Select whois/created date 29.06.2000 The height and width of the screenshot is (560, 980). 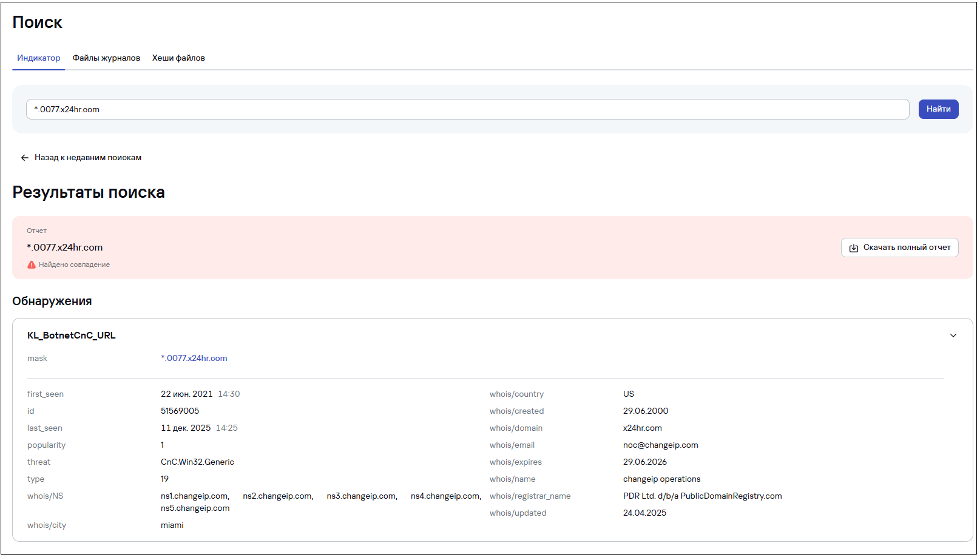point(646,411)
